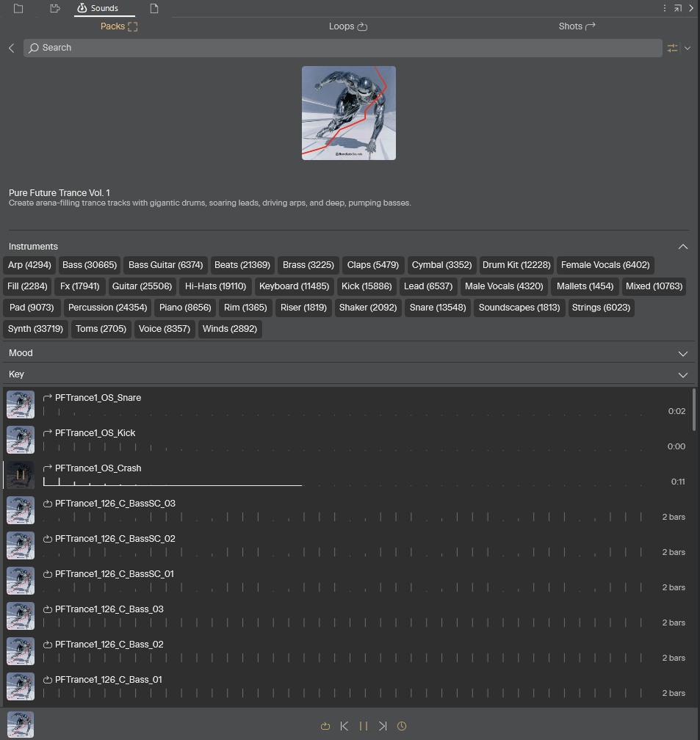Skip to the previous sound in player
700x740 pixels.
(344, 726)
